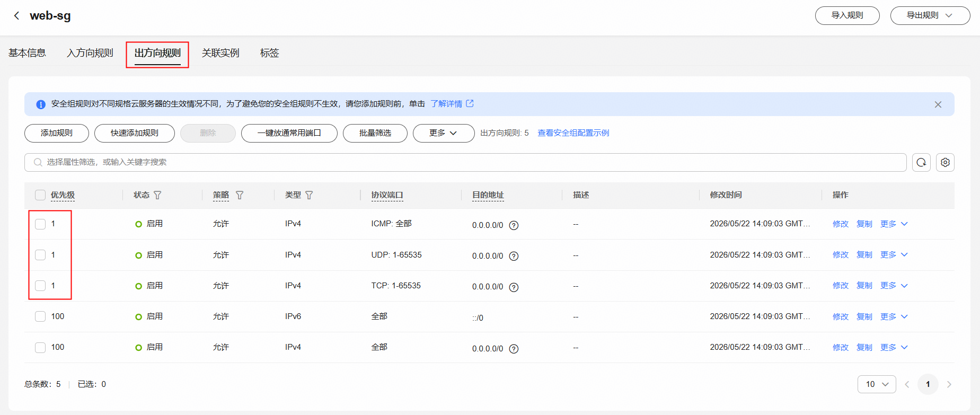Select the IPv6 rule checkbox
The image size is (980, 415).
point(40,316)
